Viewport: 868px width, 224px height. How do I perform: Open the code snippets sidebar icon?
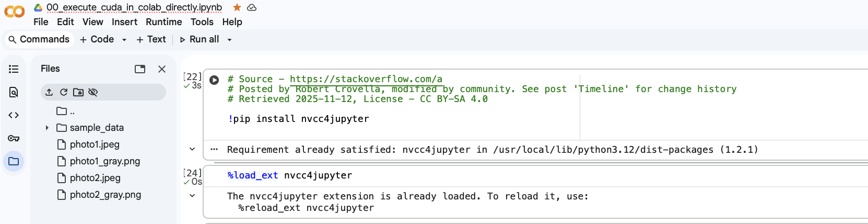14,115
